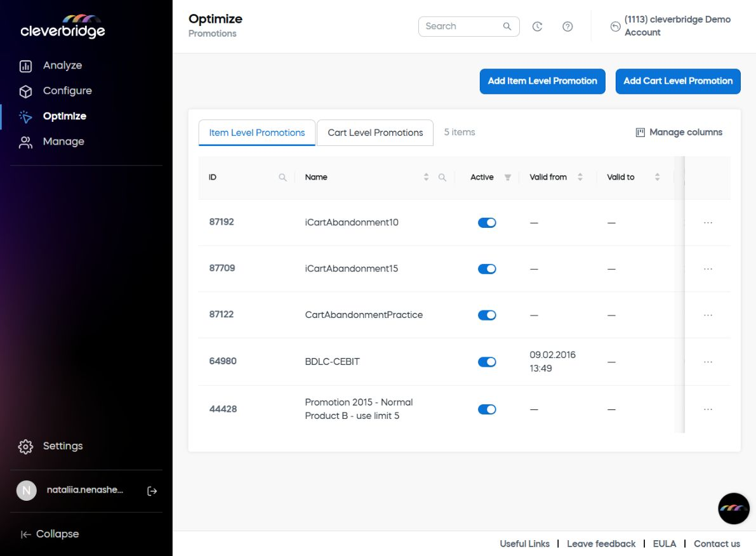Click Add Cart Level Promotion button
Viewport: 756px width, 556px height.
pyautogui.click(x=678, y=81)
